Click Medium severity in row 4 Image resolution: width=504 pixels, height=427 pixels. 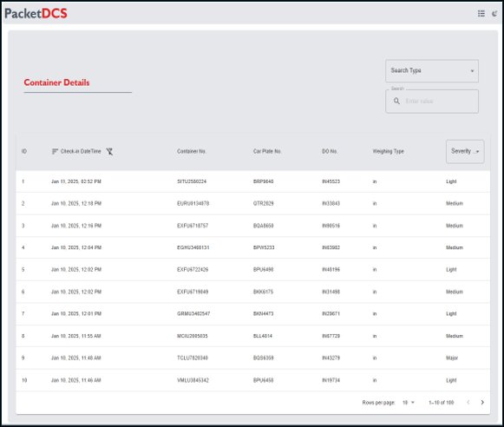455,247
